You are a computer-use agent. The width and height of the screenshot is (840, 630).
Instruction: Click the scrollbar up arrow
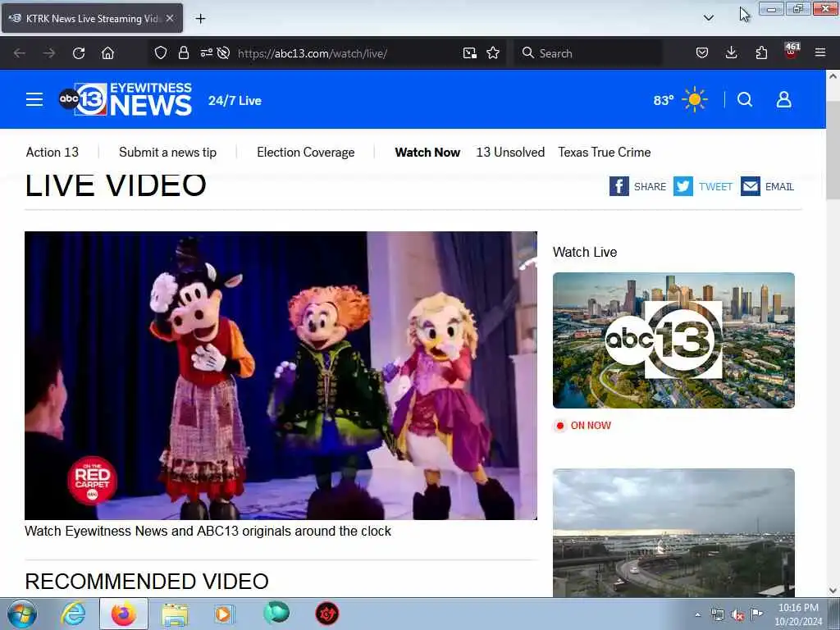833,76
